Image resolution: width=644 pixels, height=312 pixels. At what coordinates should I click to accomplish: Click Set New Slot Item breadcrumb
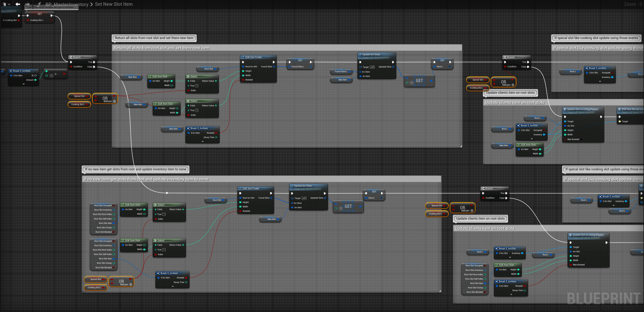113,4
